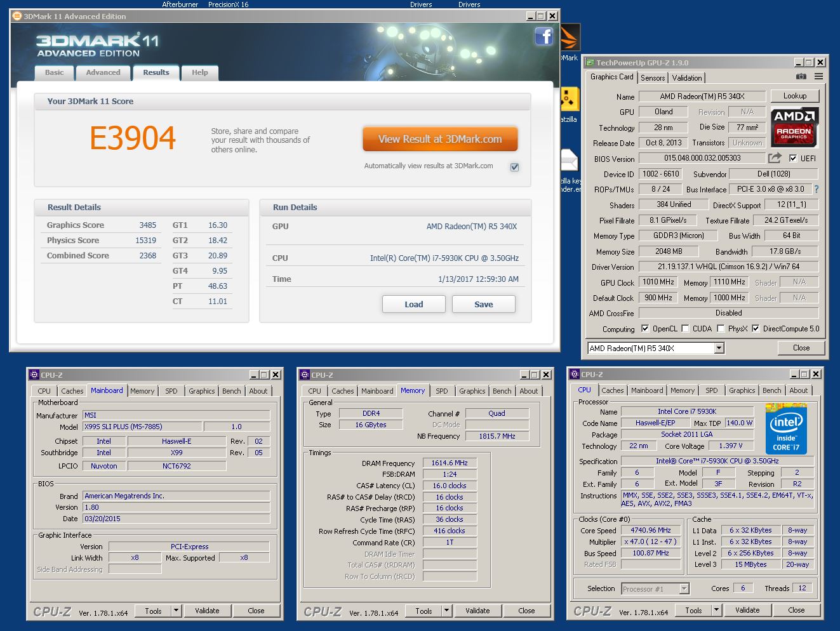840x631 pixels.
Task: Open Graphics tab in Memory CPU-Z window
Action: (472, 391)
